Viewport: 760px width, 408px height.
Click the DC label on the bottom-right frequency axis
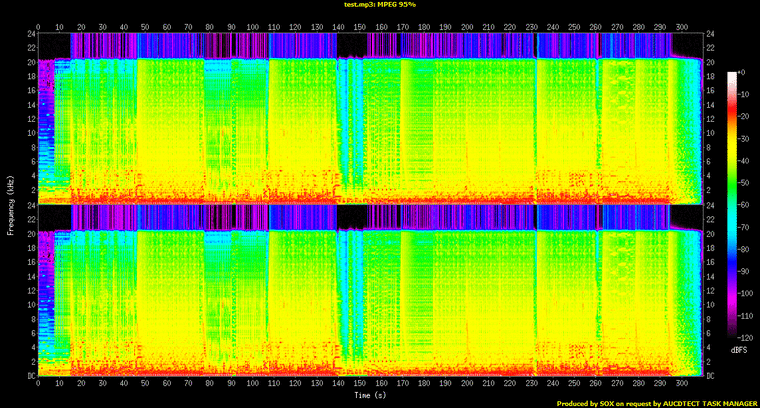711,376
